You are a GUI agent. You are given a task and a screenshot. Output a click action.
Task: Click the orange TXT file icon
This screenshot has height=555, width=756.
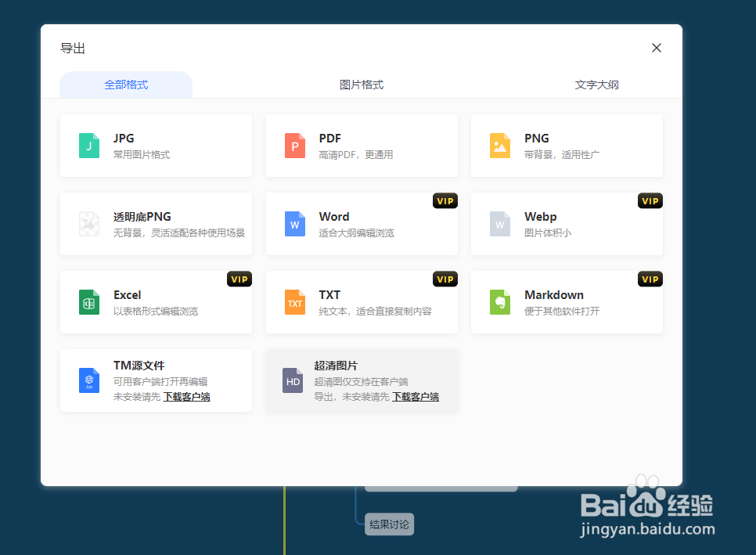[294, 302]
